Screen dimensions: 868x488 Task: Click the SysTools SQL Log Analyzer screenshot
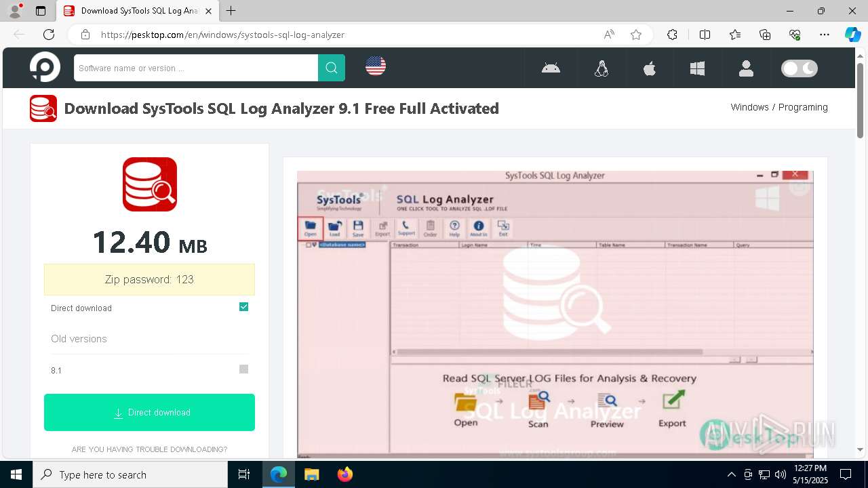coord(555,313)
